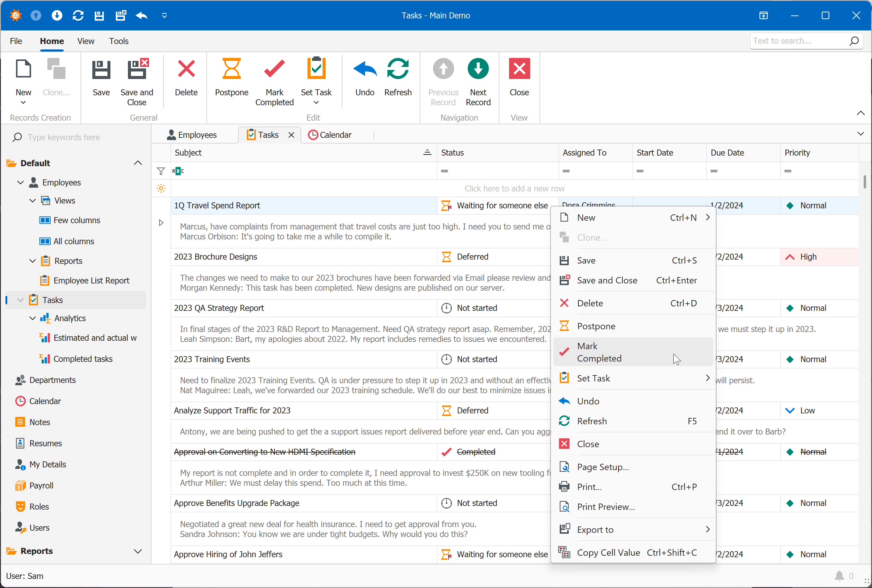Expand the Analytics tree item
Image resolution: width=872 pixels, height=588 pixels.
click(32, 318)
